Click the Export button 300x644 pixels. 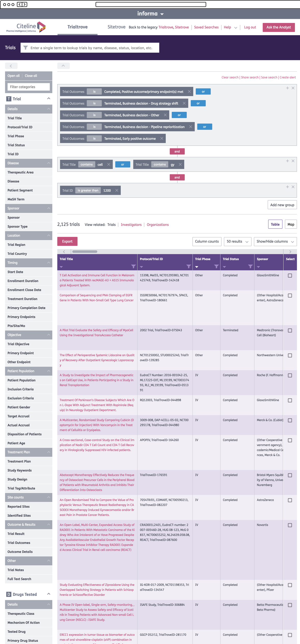pyautogui.click(x=67, y=242)
